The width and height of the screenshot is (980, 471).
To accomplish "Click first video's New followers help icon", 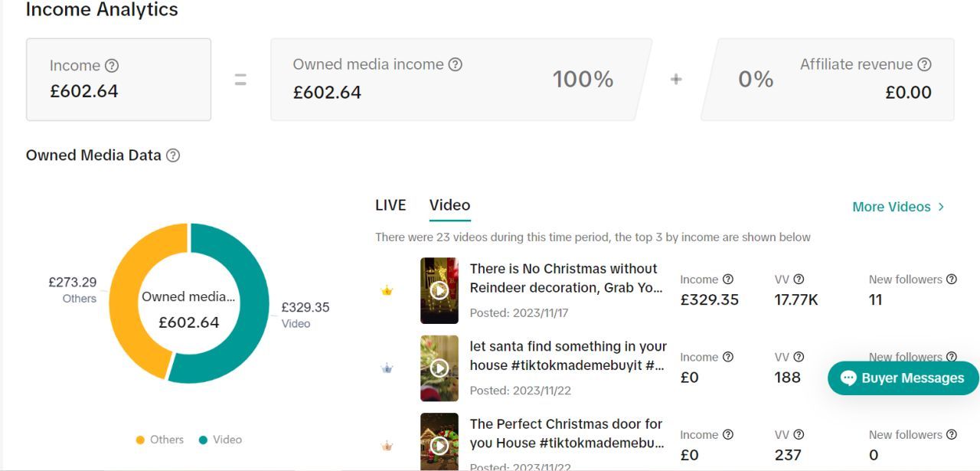I will pos(952,280).
